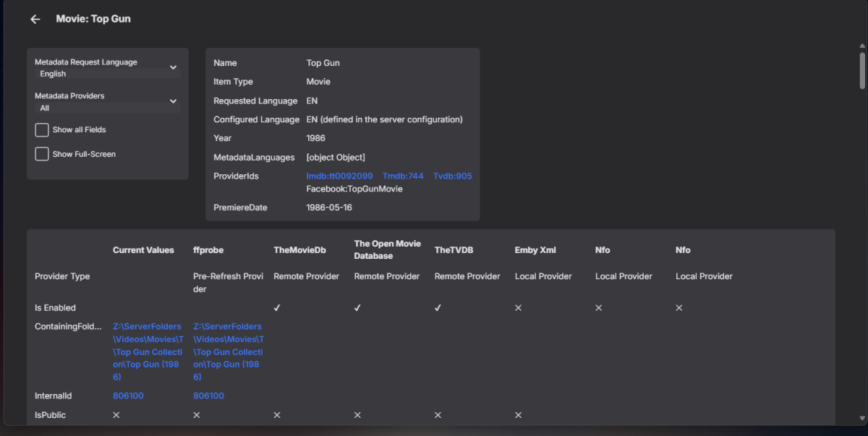Image resolution: width=868 pixels, height=436 pixels.
Task: Open the Tvdb:905 provider link
Action: tap(452, 176)
